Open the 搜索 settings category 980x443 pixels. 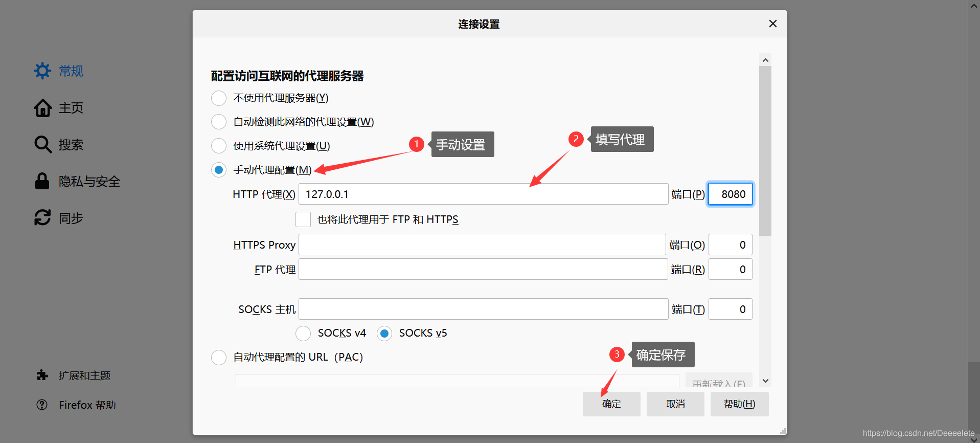point(71,145)
